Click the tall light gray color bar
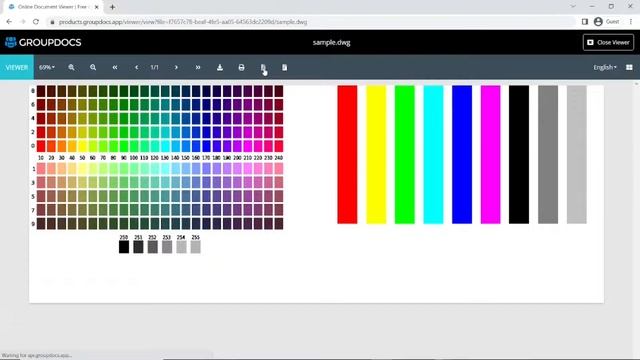 tap(576, 155)
